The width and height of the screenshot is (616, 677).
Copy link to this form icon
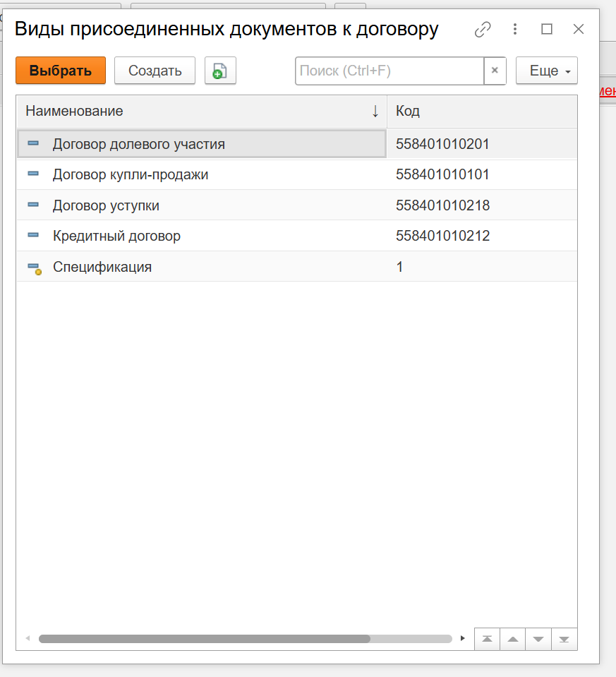[x=483, y=29]
